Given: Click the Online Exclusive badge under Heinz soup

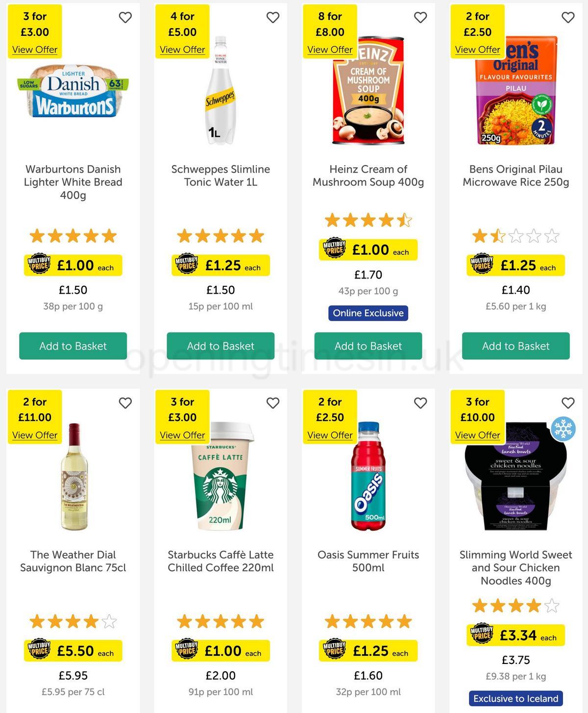Looking at the screenshot, I should (367, 313).
